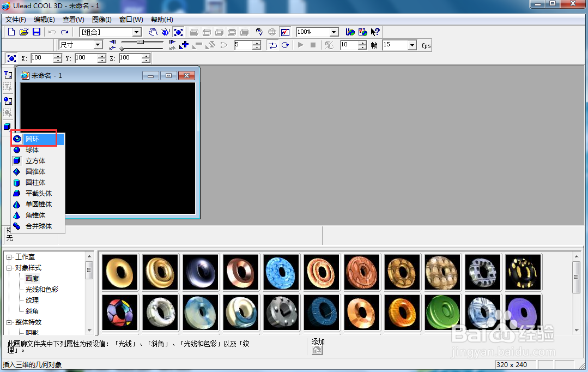Click the timeline frame slider thumb
The width and height of the screenshot is (588, 372).
[x=140, y=42]
